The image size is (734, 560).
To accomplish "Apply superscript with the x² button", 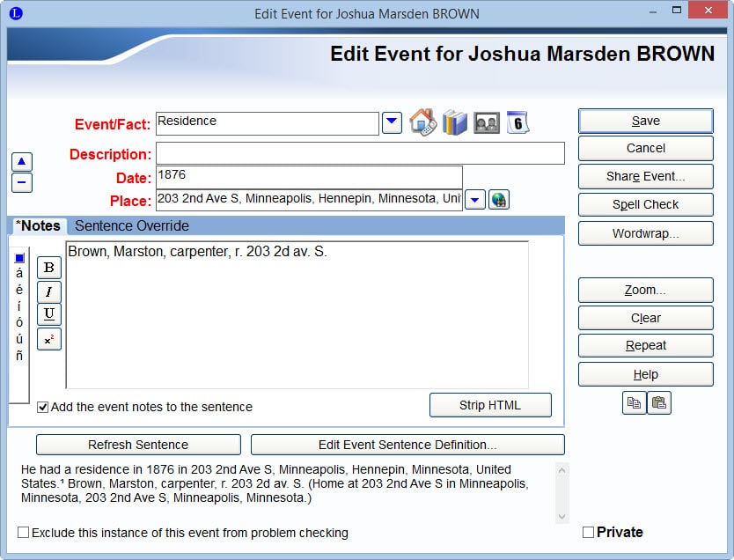I will coord(48,340).
